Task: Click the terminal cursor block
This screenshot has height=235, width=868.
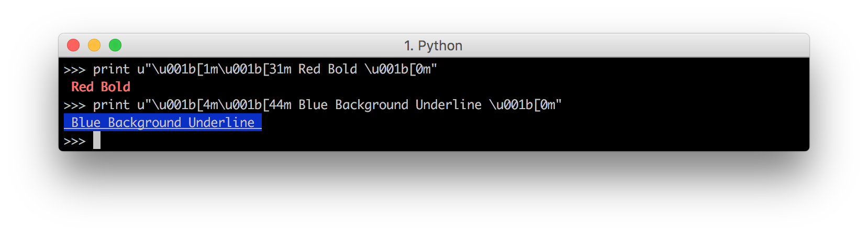Action: click(97, 141)
